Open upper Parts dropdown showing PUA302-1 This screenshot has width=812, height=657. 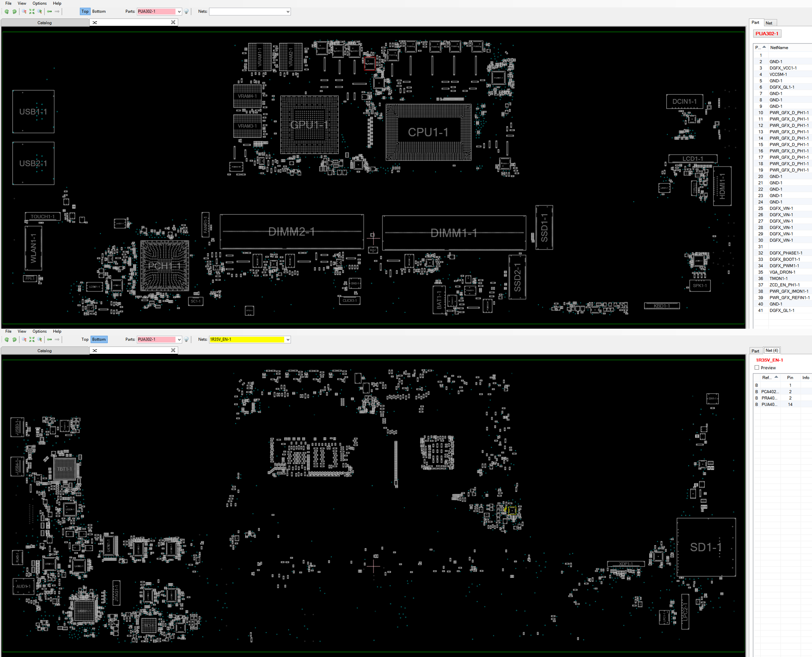179,11
